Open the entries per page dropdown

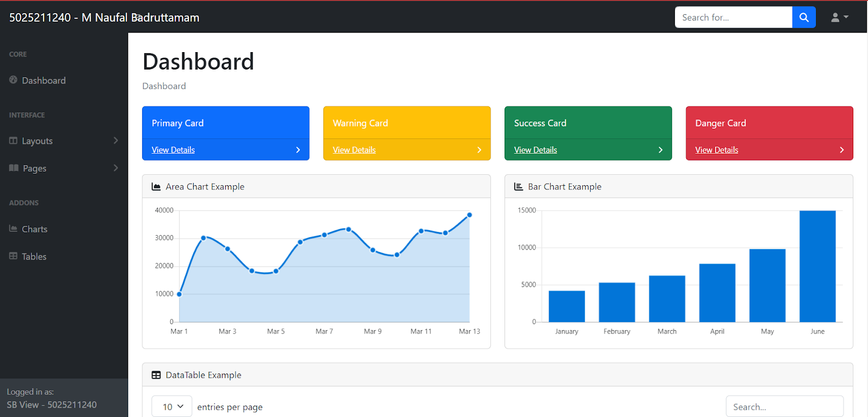tap(171, 407)
